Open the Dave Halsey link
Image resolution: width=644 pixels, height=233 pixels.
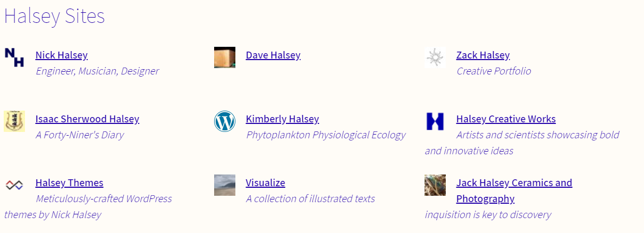(x=273, y=55)
